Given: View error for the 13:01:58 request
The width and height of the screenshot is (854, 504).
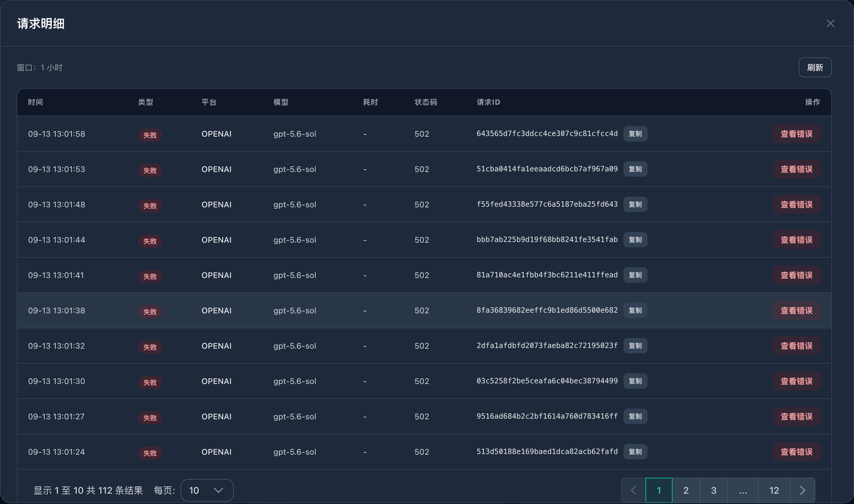Looking at the screenshot, I should (x=797, y=134).
